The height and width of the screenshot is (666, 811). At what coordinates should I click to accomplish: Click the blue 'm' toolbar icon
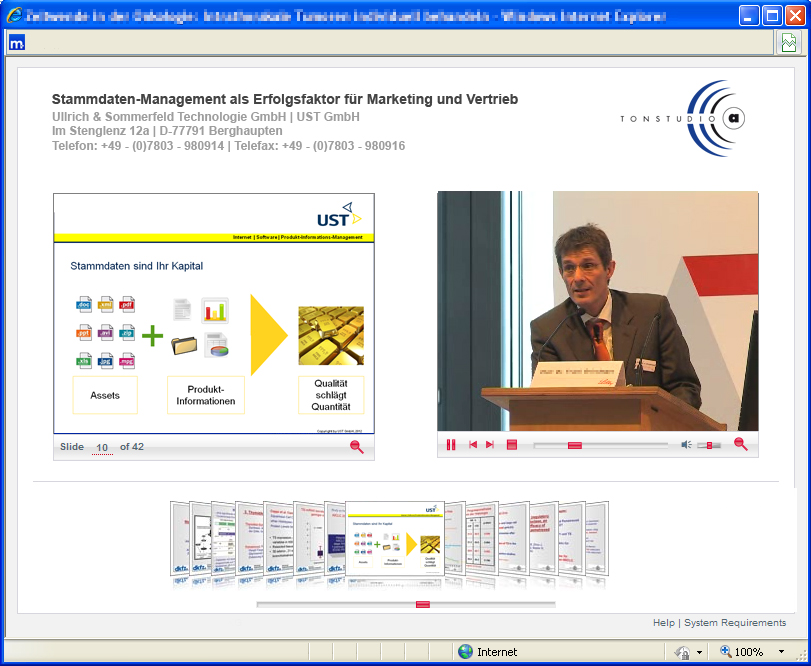coord(17,43)
